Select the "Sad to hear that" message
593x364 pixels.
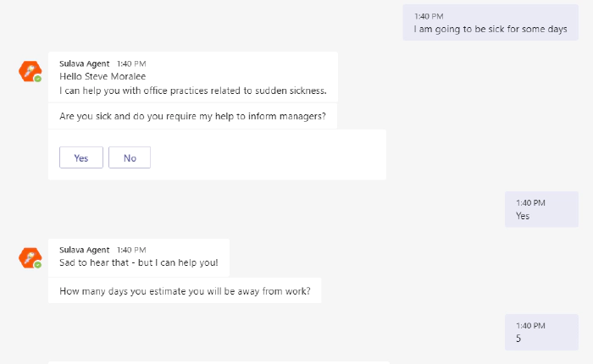coord(138,262)
